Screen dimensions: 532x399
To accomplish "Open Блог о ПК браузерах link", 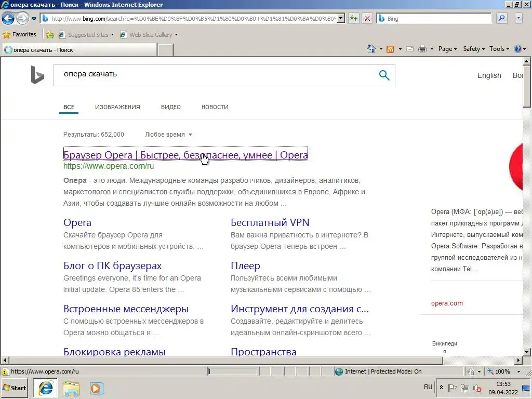I will [113, 265].
